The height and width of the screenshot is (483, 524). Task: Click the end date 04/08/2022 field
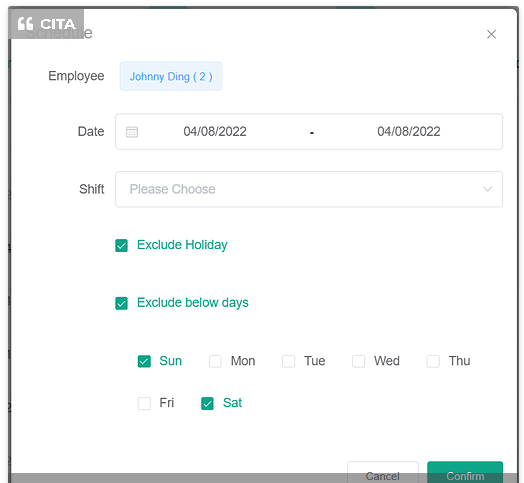tap(409, 132)
